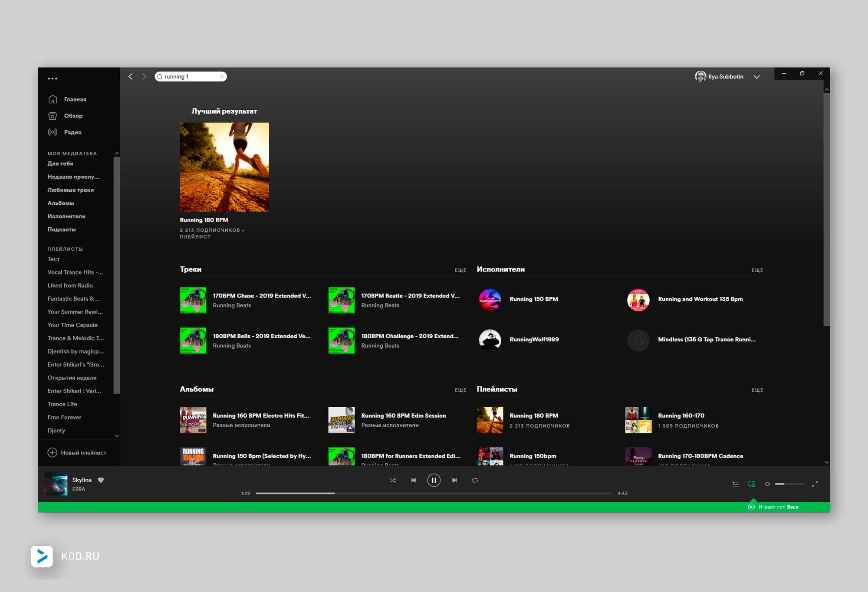Image resolution: width=868 pixels, height=592 pixels.
Task: Click the search field containing running 1
Action: (x=191, y=76)
